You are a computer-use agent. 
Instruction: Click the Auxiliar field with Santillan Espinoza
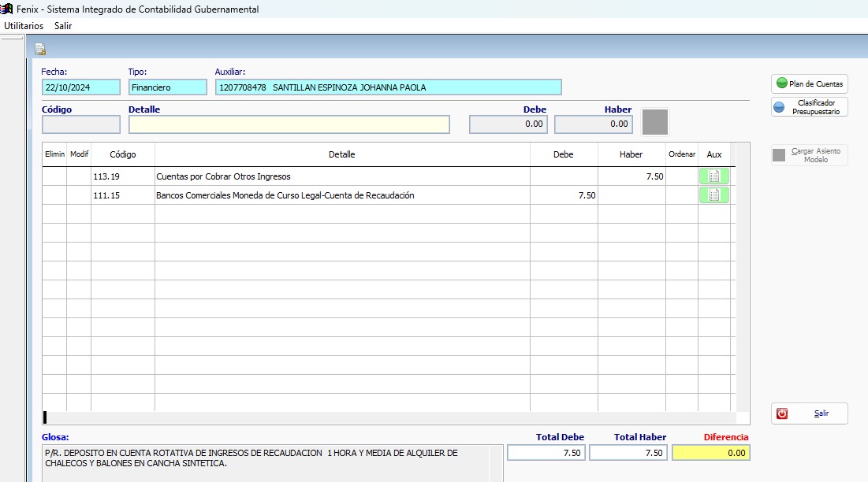point(388,87)
